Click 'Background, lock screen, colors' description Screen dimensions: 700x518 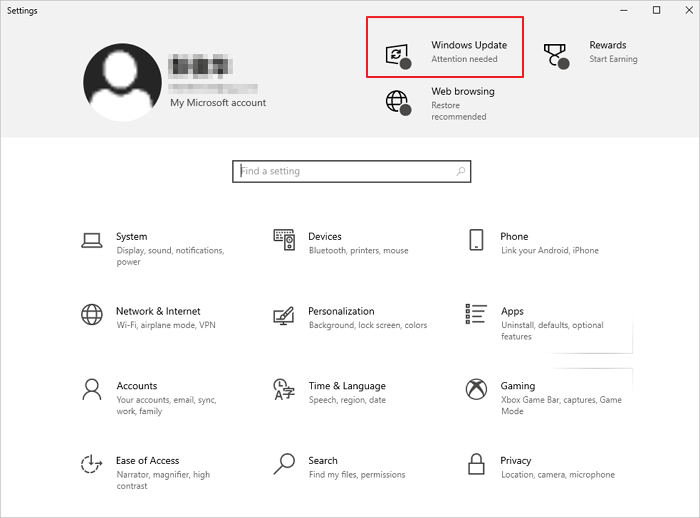pos(368,325)
